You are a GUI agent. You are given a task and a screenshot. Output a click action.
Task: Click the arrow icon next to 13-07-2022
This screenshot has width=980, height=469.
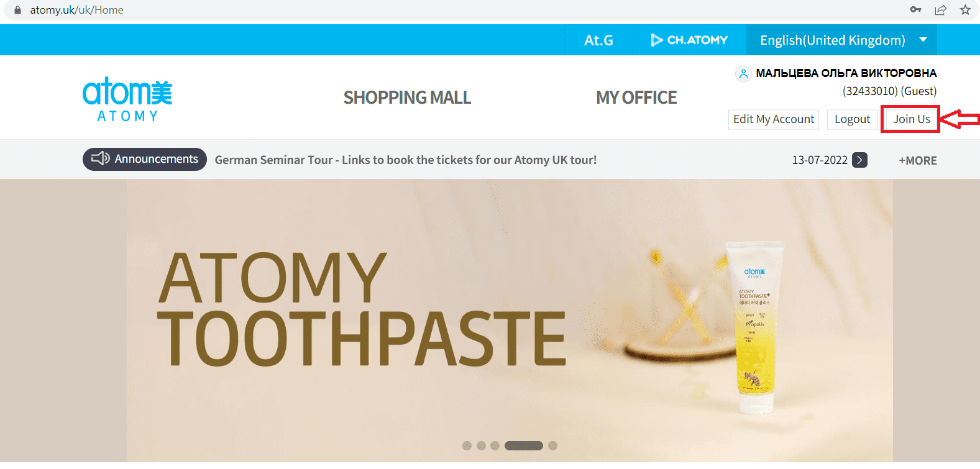click(x=859, y=160)
